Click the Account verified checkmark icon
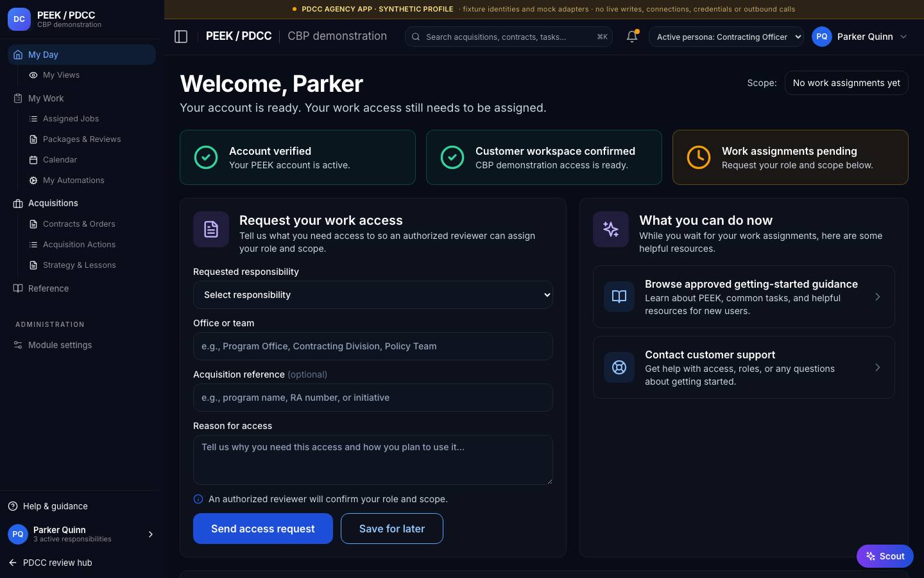The width and height of the screenshot is (924, 578). [x=206, y=157]
